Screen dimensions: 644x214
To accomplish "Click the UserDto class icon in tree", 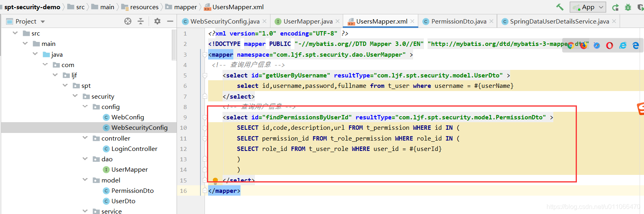I will point(106,201).
